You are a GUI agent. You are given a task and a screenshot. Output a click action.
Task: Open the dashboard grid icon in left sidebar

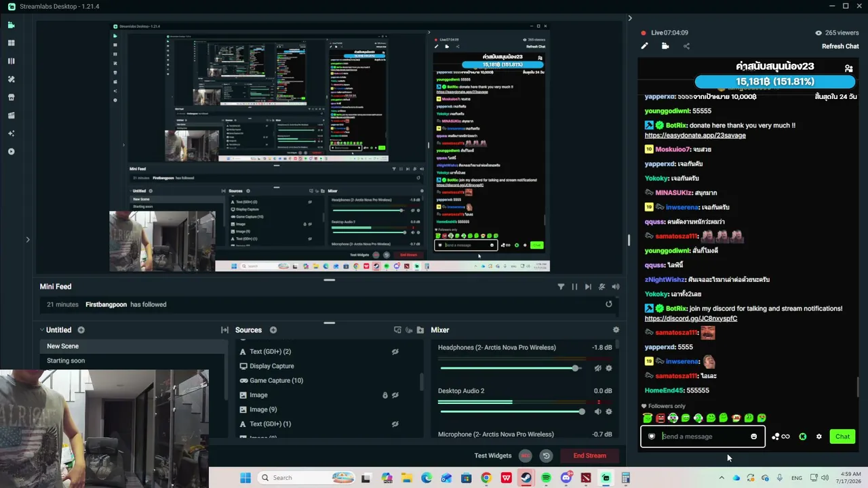(11, 43)
